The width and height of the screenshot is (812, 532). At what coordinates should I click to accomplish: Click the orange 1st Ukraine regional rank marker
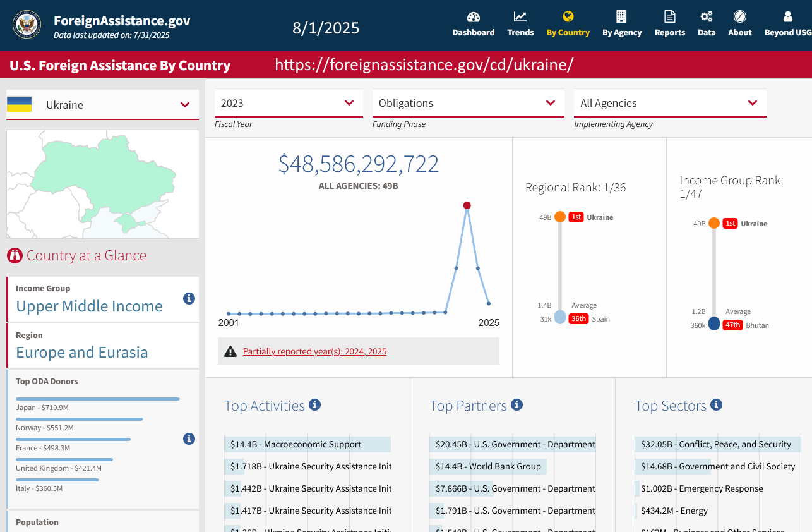560,217
